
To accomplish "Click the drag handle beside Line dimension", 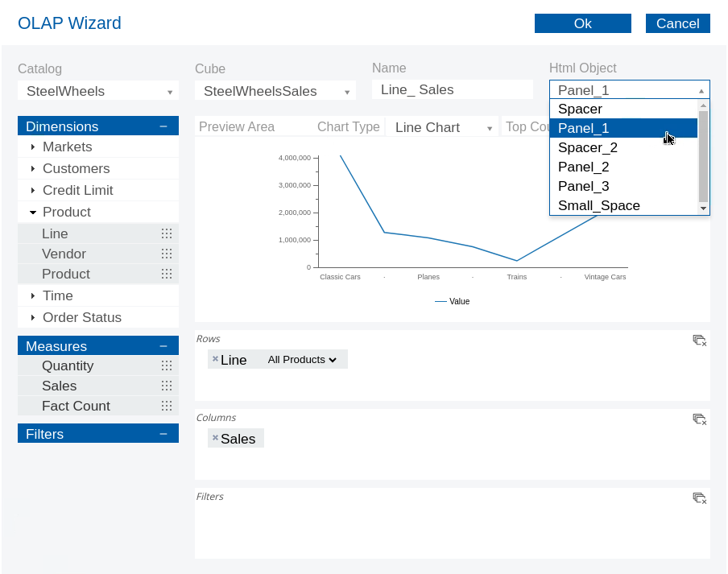I will point(167,233).
